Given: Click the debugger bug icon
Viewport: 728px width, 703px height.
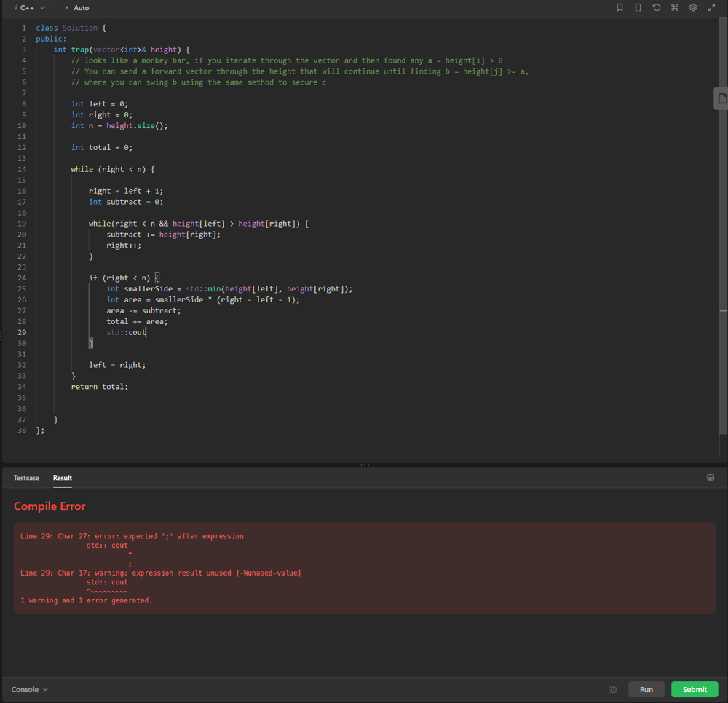Looking at the screenshot, I should point(613,690).
